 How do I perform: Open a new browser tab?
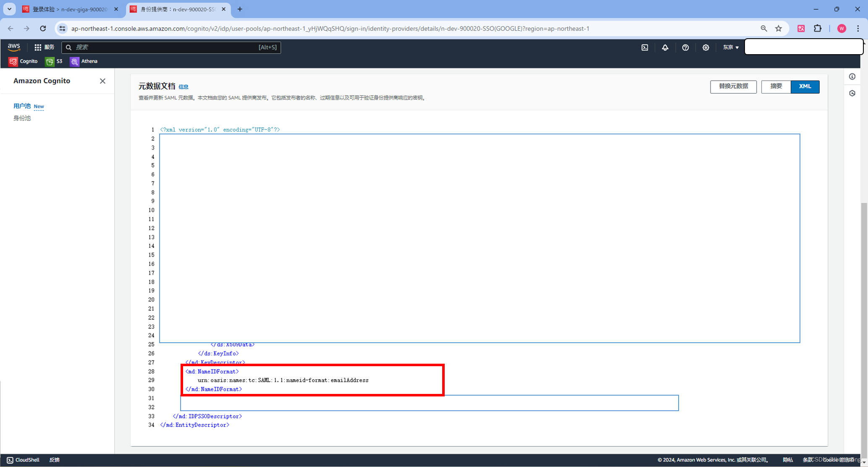point(240,9)
